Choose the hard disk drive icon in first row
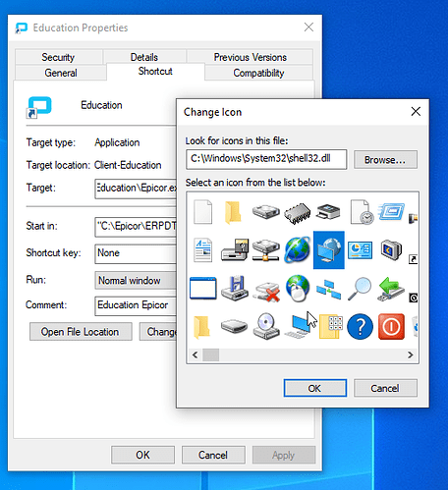The height and width of the screenshot is (490, 448). (265, 212)
